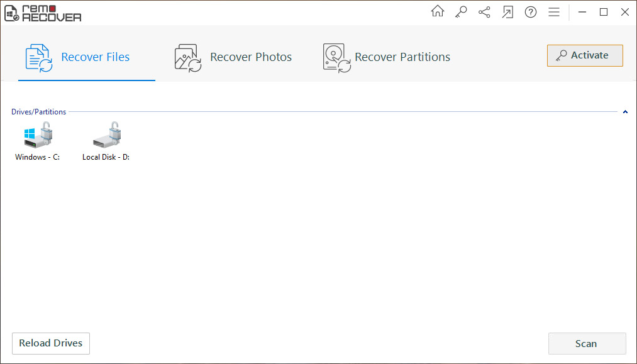The width and height of the screenshot is (637, 364).
Task: Click the Remo Recover logo
Action: click(x=43, y=13)
